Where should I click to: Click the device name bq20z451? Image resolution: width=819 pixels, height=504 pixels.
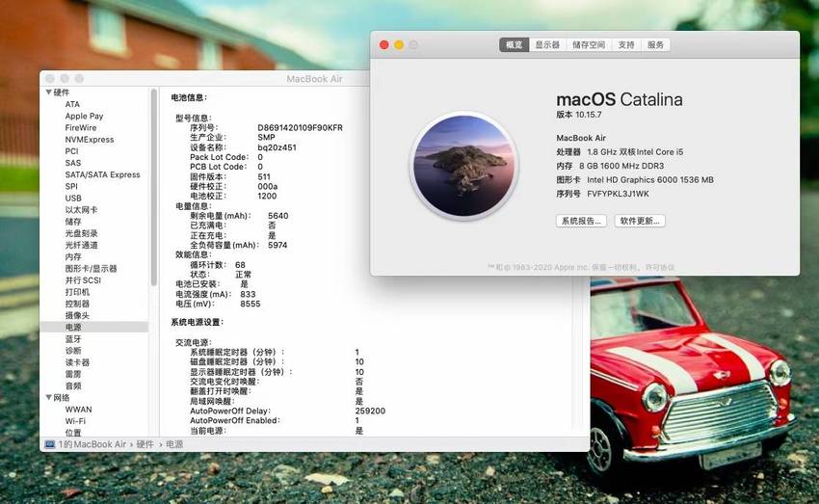pyautogui.click(x=277, y=147)
